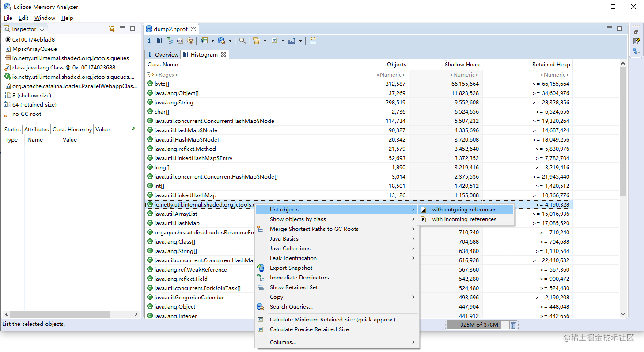Select 'Show objects by class'
This screenshot has height=352, width=644.
point(337,219)
